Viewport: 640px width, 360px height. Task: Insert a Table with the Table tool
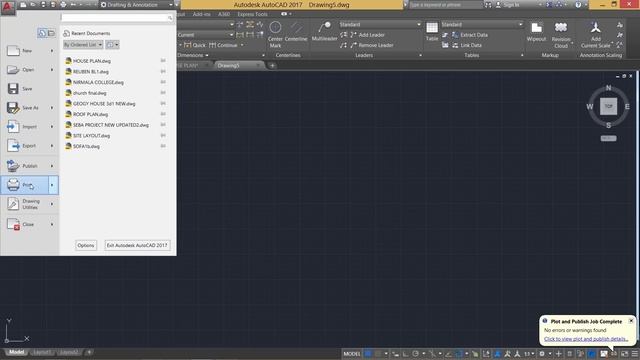[432, 32]
